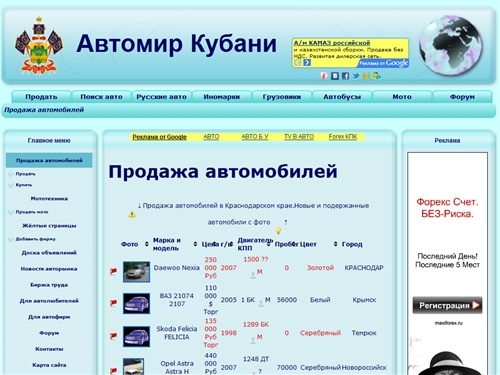
Task: Open the А/м КАМАЗ российской ad link
Action: point(332,43)
